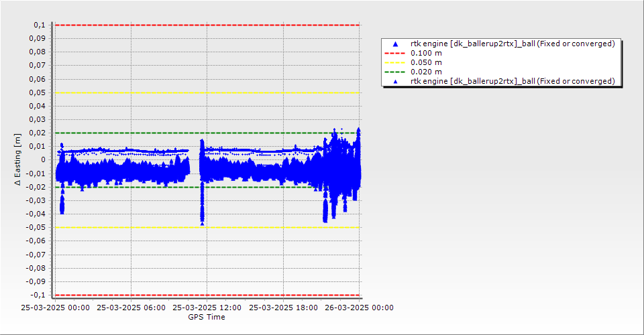Click the positive "0,03" y-axis tick label
Image resolution: width=644 pixels, height=335 pixels.
click(x=38, y=120)
